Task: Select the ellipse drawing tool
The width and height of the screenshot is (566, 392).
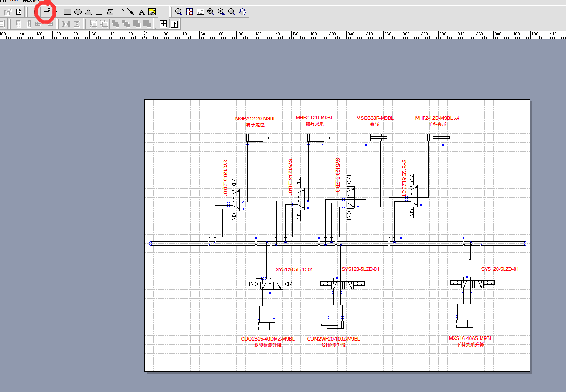Action: pyautogui.click(x=78, y=12)
